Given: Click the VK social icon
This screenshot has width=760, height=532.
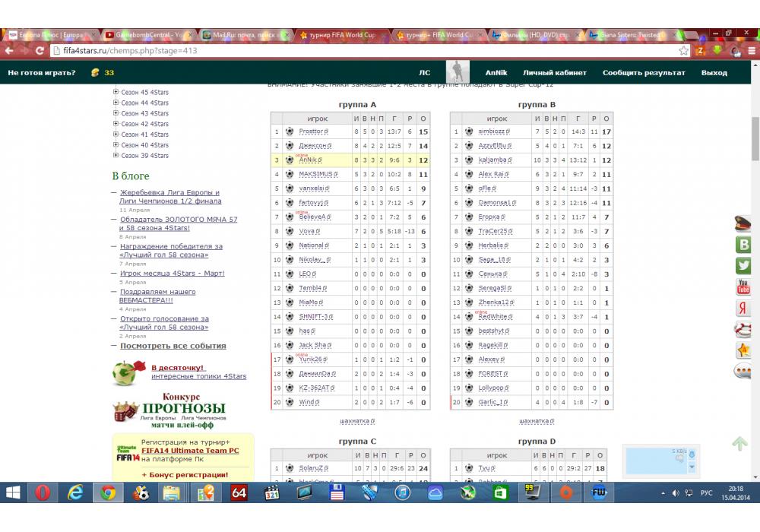Looking at the screenshot, I should coord(743,244).
